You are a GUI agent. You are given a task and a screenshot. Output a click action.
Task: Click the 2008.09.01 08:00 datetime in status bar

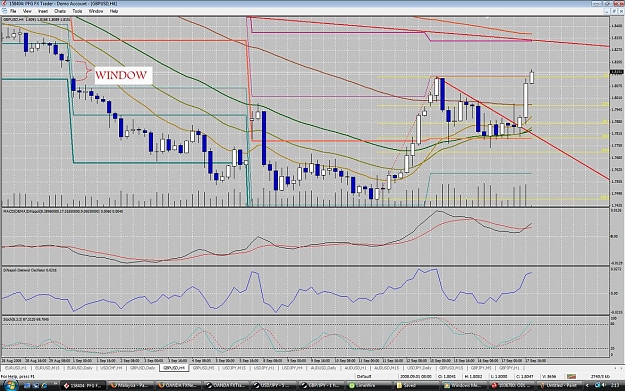[416, 376]
